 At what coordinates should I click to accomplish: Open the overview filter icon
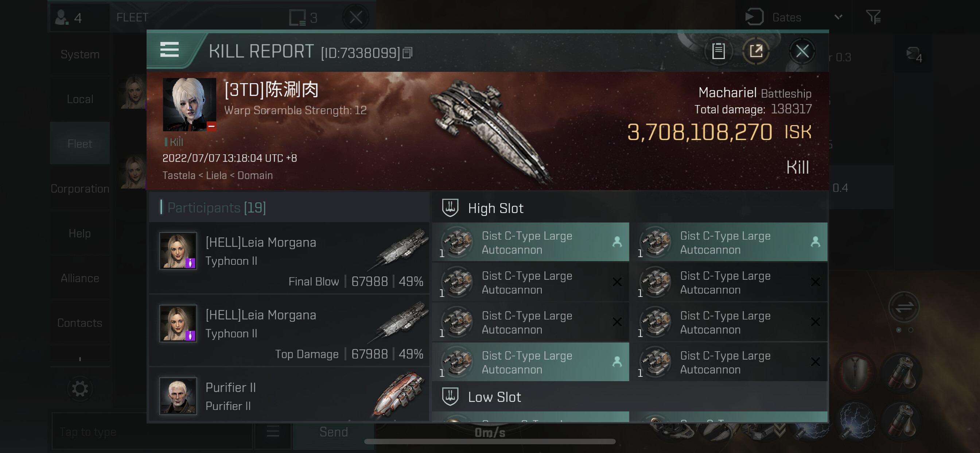(873, 17)
